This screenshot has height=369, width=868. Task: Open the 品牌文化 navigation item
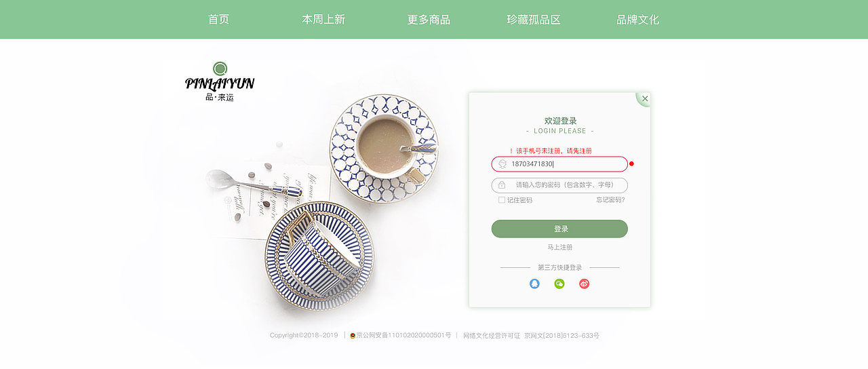(637, 20)
